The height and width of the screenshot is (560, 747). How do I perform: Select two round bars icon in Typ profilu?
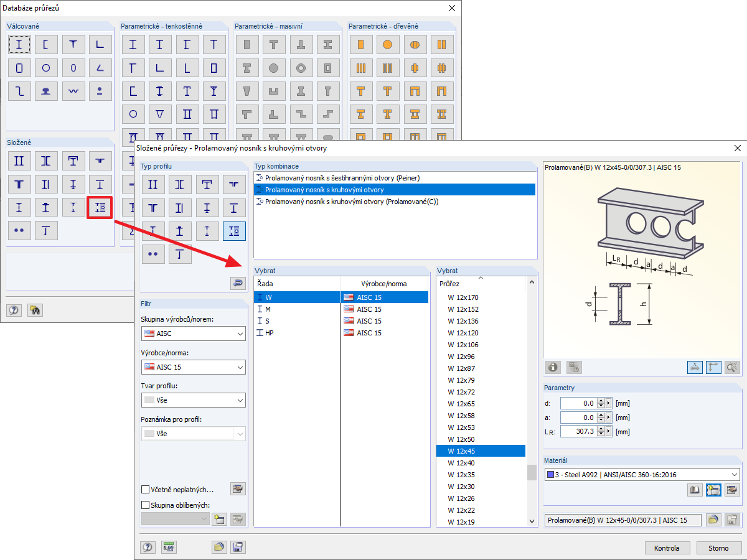pyautogui.click(x=153, y=254)
